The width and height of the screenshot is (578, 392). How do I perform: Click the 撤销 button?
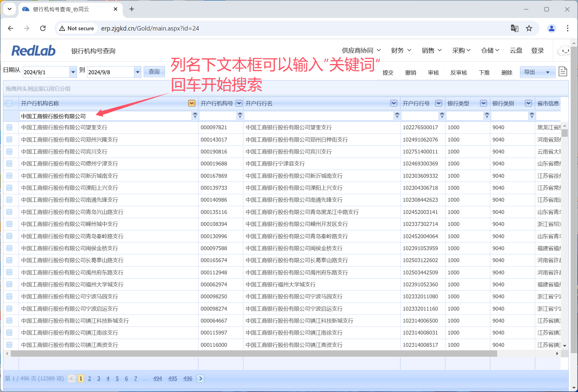tap(411, 73)
